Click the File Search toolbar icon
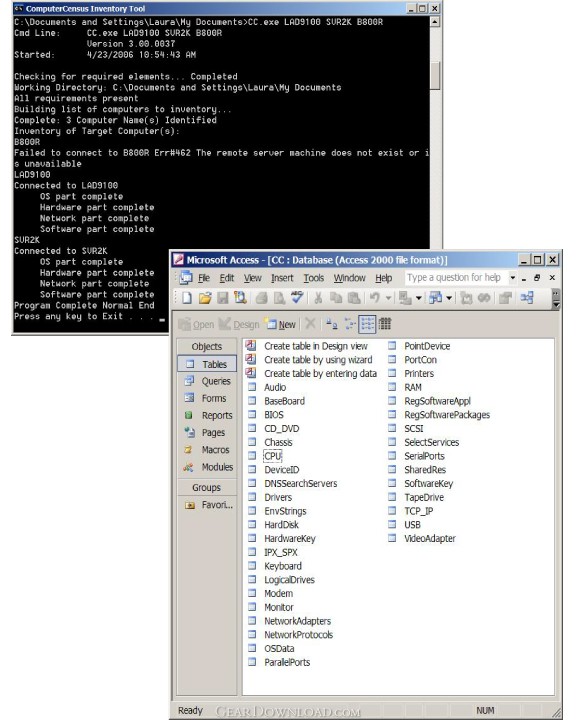The width and height of the screenshot is (576, 720). (x=240, y=298)
